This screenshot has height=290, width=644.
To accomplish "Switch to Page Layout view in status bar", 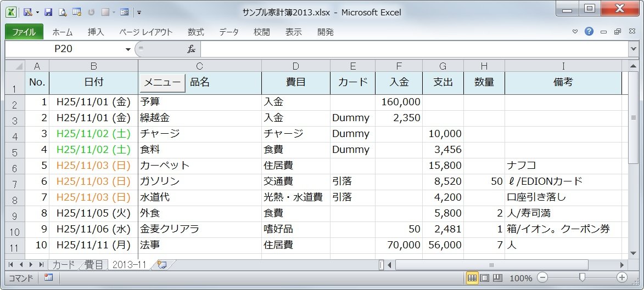I will tap(485, 278).
